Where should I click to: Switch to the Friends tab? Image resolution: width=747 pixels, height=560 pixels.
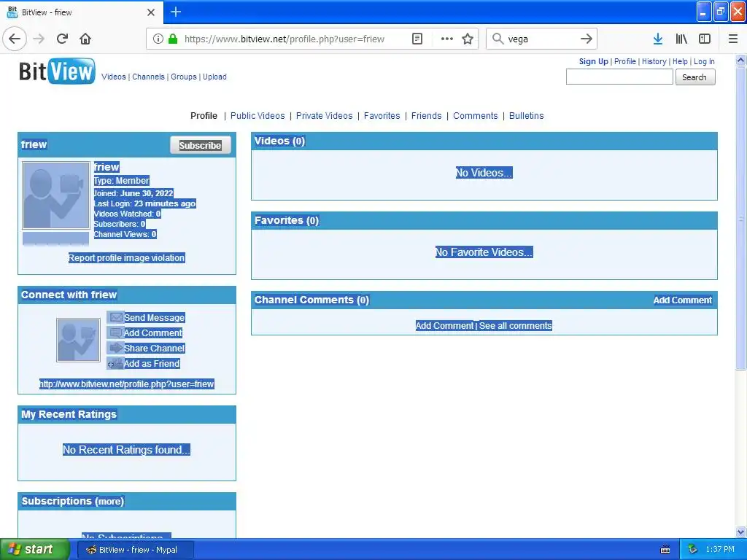426,116
